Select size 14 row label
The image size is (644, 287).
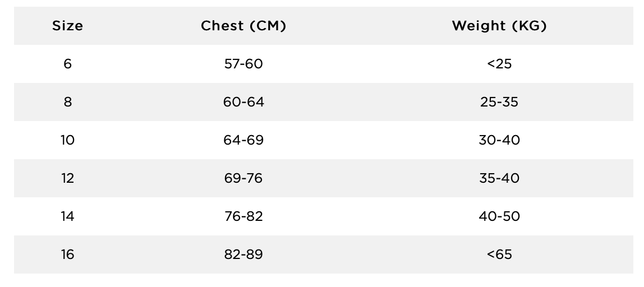pyautogui.click(x=67, y=216)
